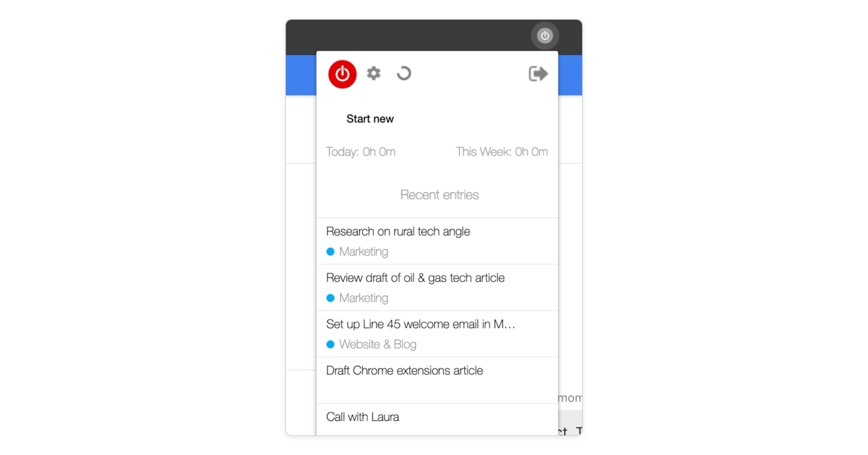Start timer for Draft Chrome extensions article
Screen dimensions: 868x455
click(x=404, y=371)
